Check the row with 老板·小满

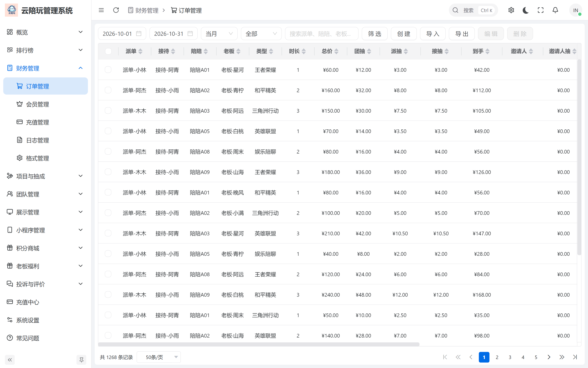[108, 213]
